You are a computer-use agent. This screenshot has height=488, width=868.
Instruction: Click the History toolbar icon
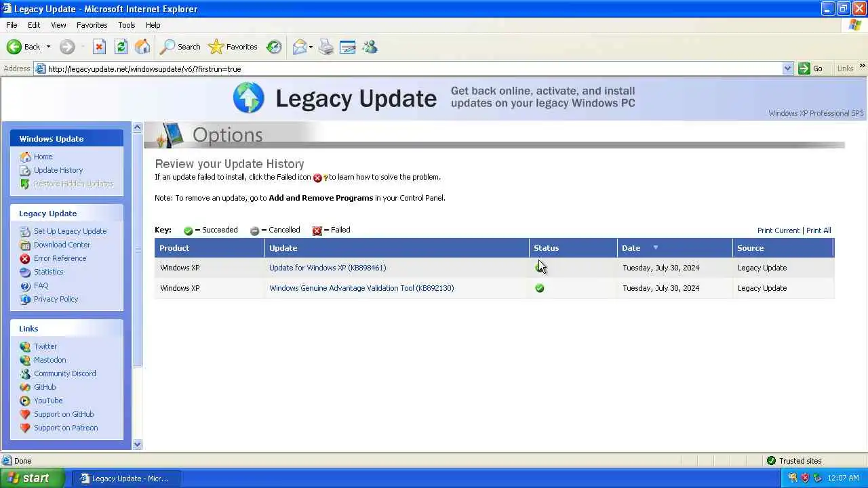(x=274, y=47)
